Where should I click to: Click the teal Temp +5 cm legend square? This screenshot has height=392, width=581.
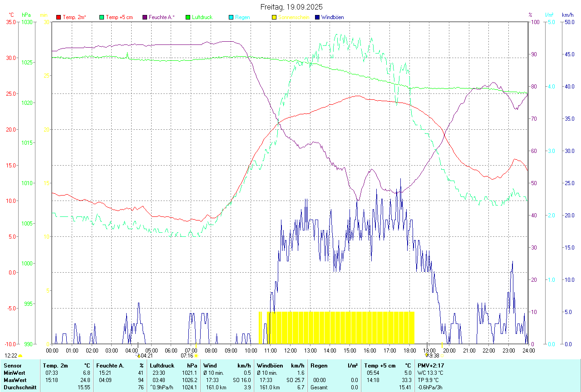[102, 17]
